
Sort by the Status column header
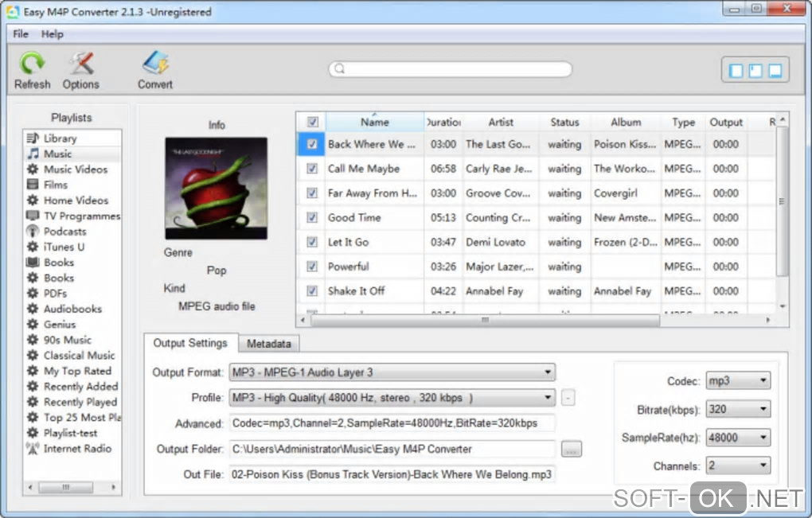pyautogui.click(x=564, y=122)
